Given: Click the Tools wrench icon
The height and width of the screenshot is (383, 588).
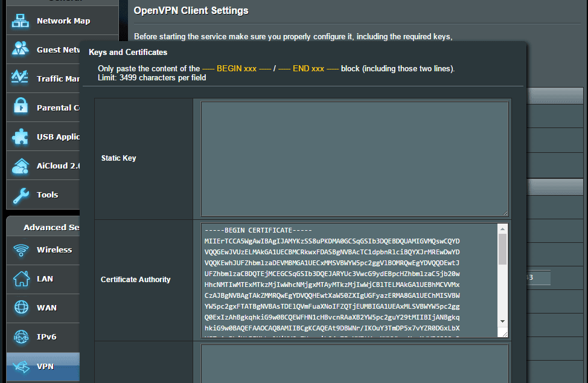Looking at the screenshot, I should (21, 196).
